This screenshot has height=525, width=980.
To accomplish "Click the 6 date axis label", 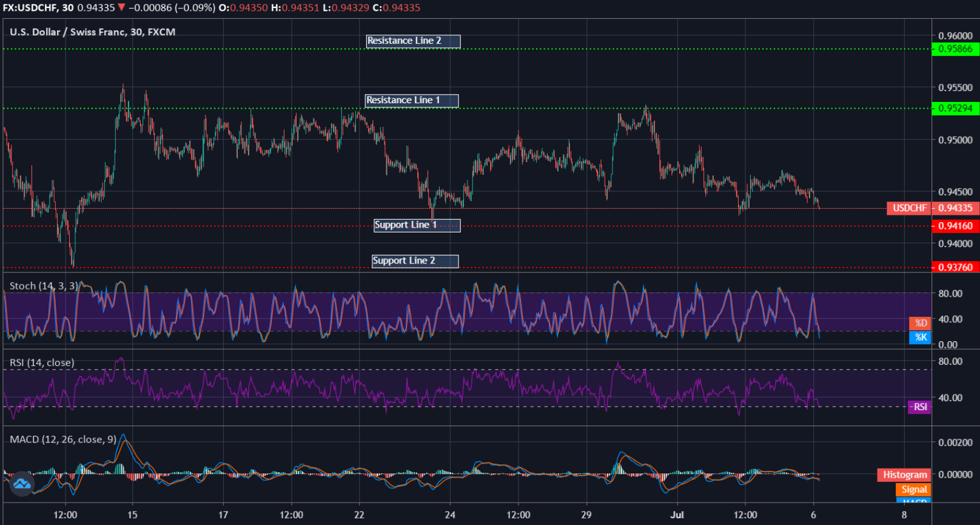I will (x=813, y=515).
